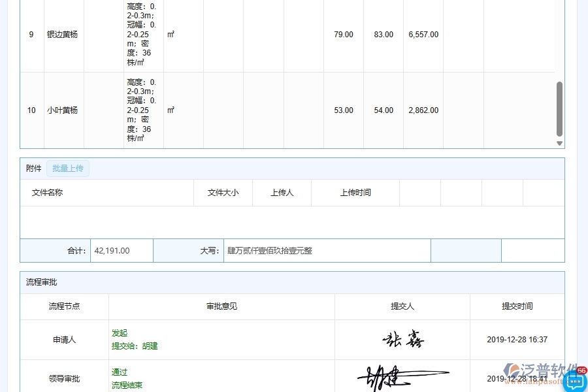Click the 附件 attachments section header
Viewport: 588px width, 392px height.
point(33,168)
